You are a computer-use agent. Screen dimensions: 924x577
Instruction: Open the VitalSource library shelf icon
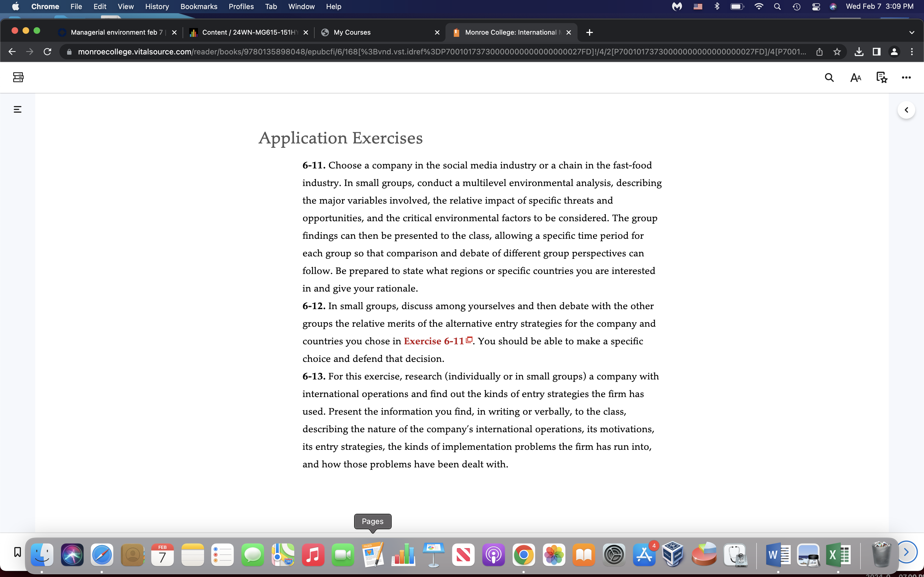18,77
